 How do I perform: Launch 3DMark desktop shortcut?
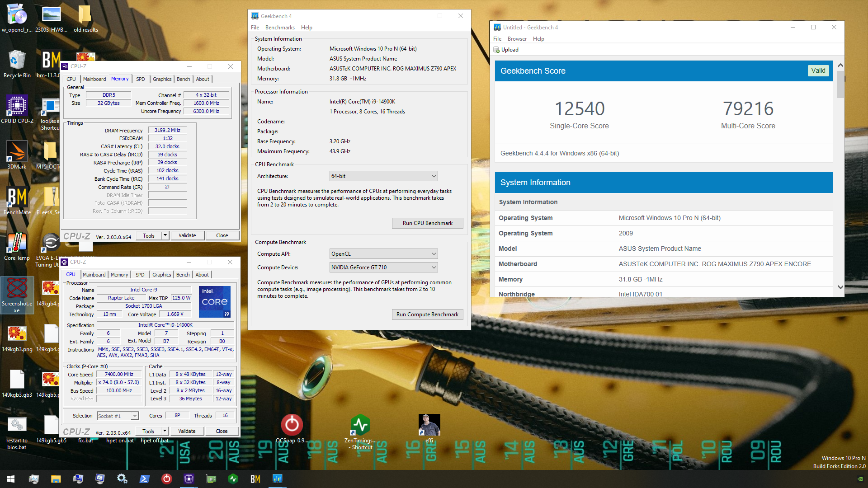click(x=17, y=155)
